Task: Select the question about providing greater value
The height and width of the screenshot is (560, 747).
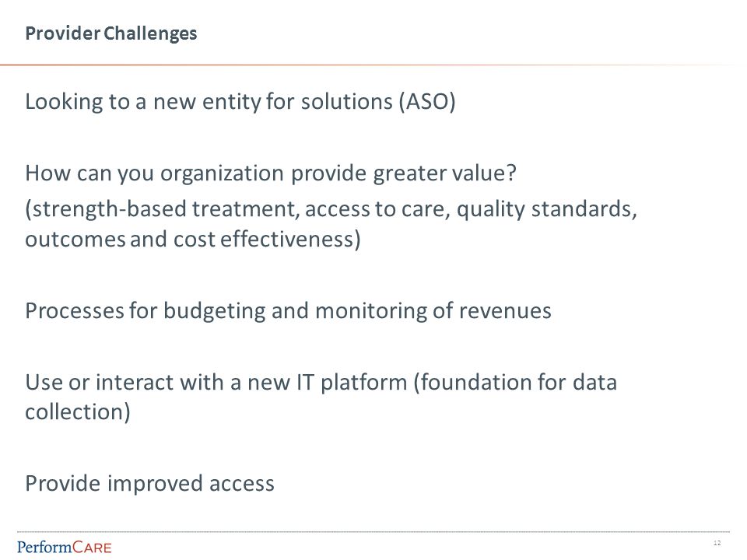Action: (271, 173)
